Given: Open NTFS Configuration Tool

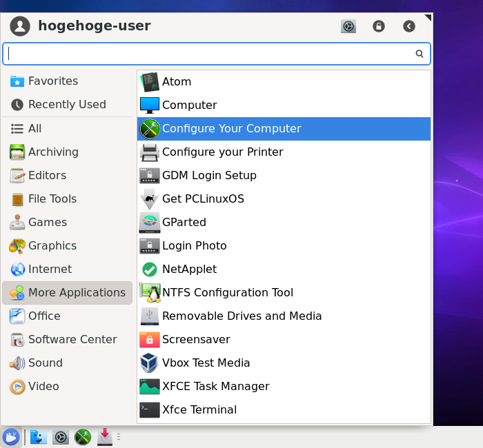Looking at the screenshot, I should [x=284, y=293].
